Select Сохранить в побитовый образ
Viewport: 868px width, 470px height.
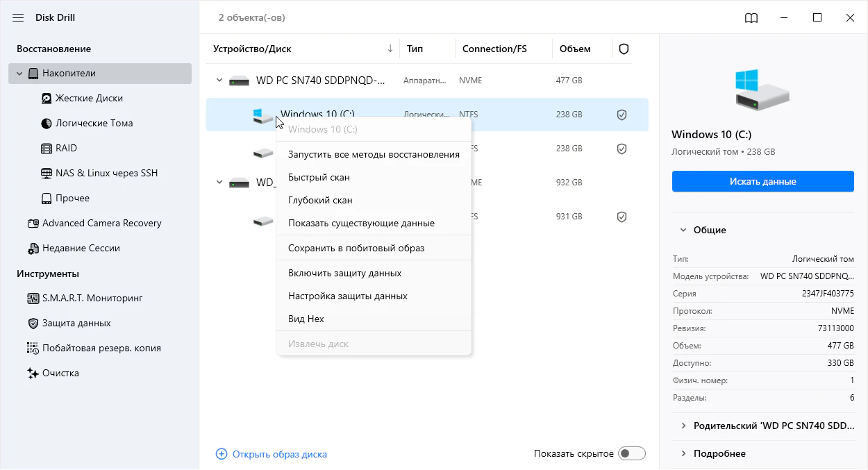tap(356, 248)
